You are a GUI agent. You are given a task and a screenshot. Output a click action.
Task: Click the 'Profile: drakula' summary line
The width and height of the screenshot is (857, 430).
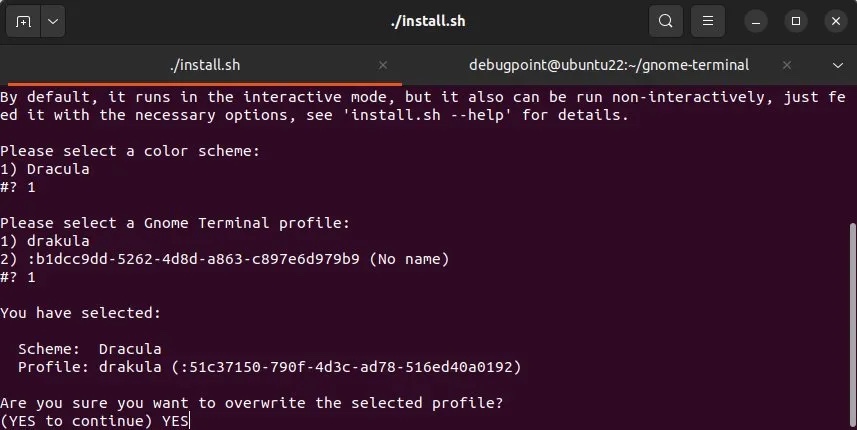(270, 367)
